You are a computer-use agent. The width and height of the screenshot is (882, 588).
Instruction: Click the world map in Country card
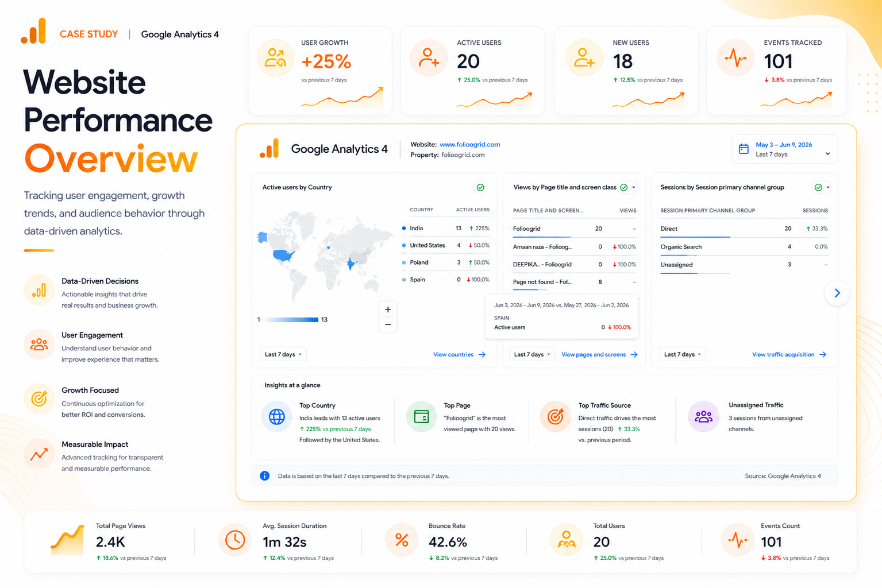(x=325, y=256)
